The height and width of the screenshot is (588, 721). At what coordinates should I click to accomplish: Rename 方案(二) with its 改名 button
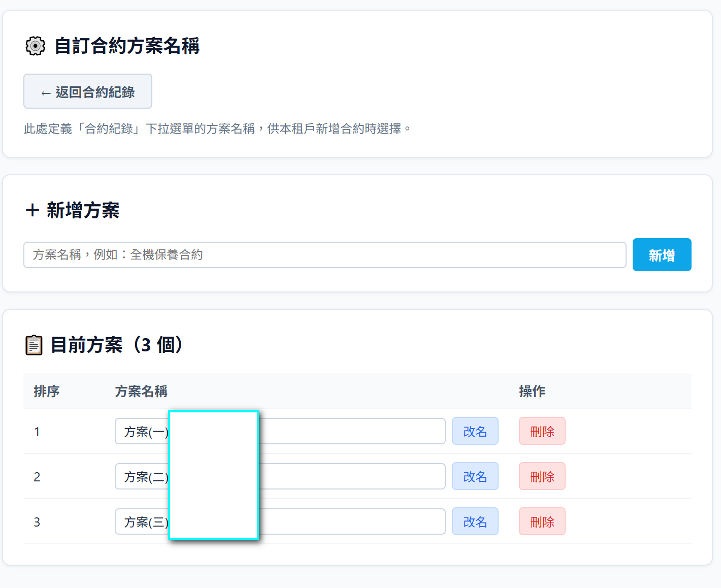(475, 476)
